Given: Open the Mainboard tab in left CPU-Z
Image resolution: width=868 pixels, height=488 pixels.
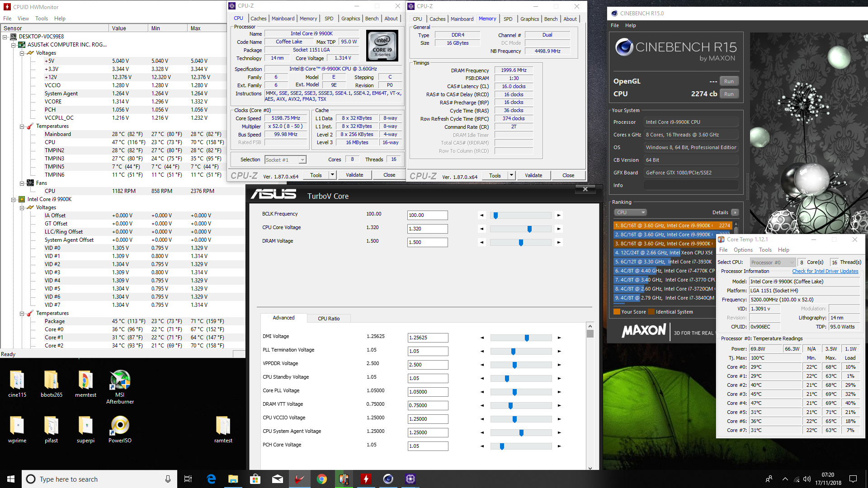Looking at the screenshot, I should [x=283, y=19].
